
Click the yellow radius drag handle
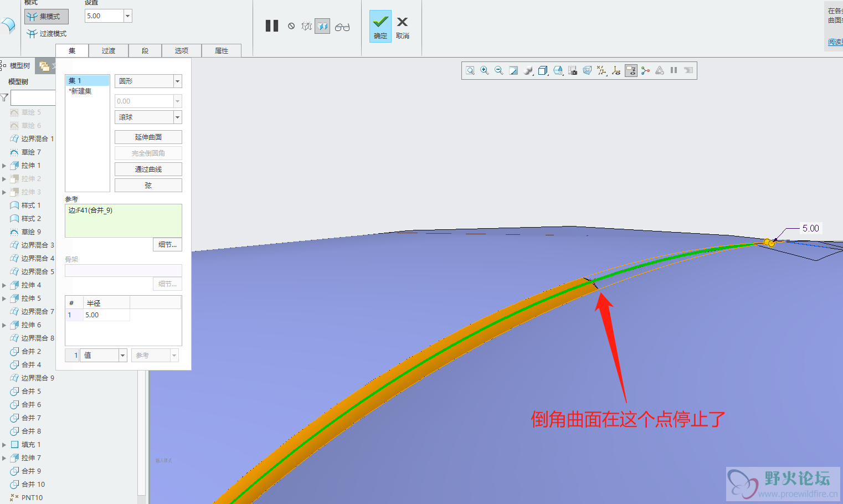click(x=769, y=243)
